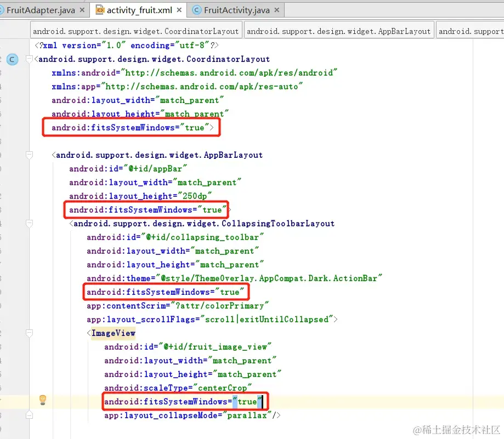Viewport: 504px width, 439px height.
Task: Click fitsSystemWindows below layout_height="250dp"
Action: (148, 210)
